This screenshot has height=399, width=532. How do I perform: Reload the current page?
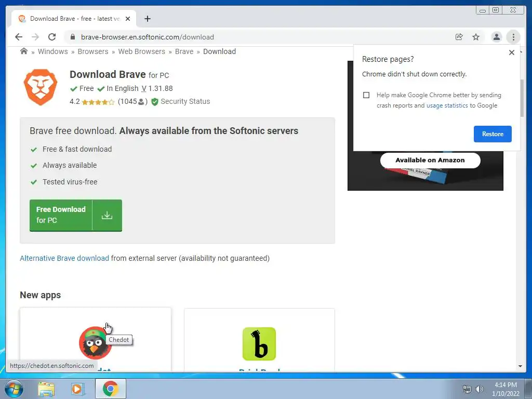(x=52, y=37)
